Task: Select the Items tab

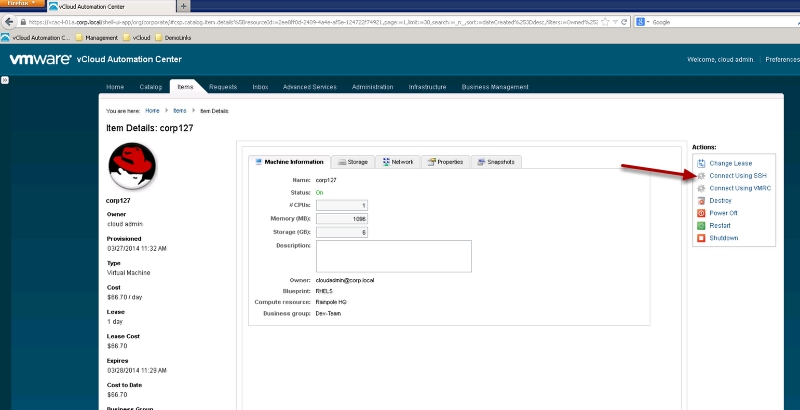Action: coord(185,87)
